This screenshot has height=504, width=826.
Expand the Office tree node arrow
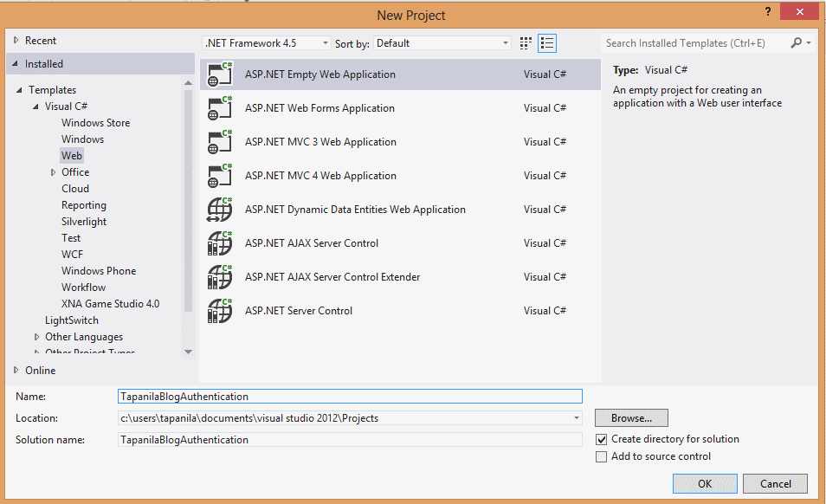53,172
